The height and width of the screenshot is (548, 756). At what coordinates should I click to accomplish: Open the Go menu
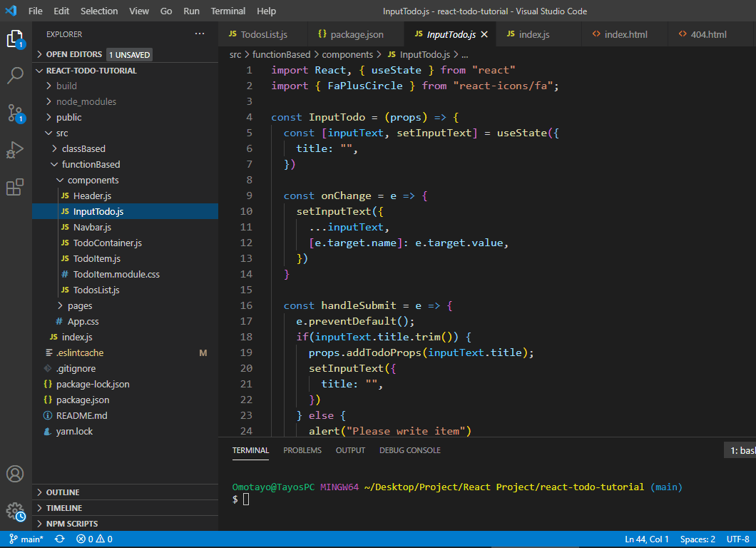coord(166,11)
